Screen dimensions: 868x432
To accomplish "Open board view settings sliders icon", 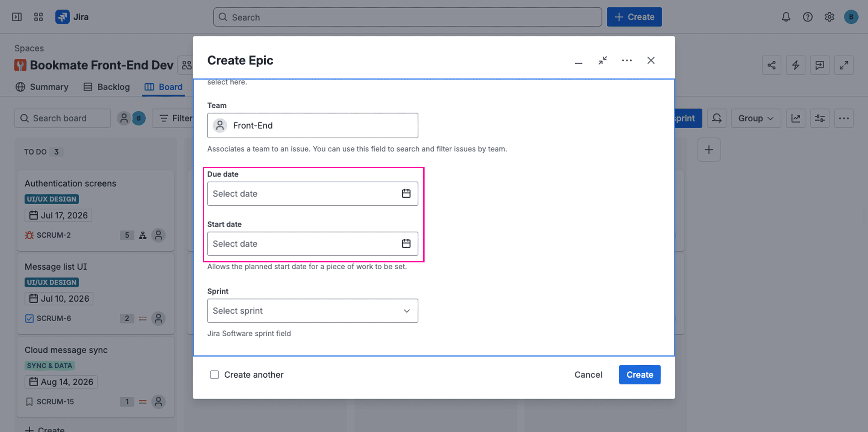I will (x=820, y=118).
